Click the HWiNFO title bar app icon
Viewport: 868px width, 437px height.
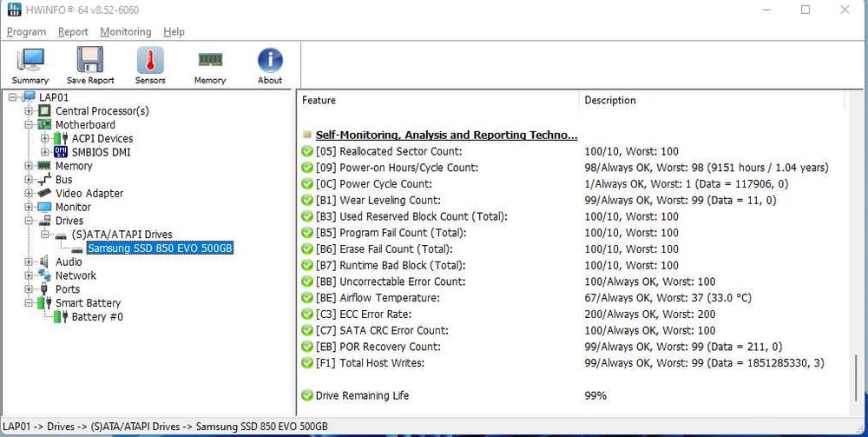(15, 10)
